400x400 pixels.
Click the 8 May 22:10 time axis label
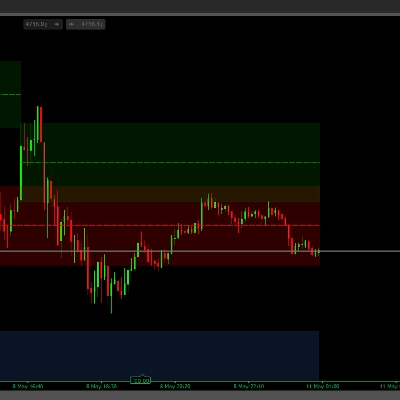click(249, 386)
